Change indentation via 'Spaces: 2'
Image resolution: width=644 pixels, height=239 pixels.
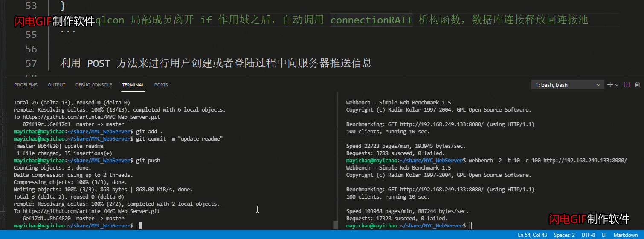(564, 235)
